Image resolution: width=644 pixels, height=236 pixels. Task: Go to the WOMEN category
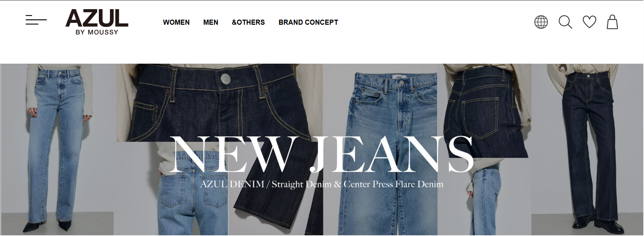(x=176, y=22)
